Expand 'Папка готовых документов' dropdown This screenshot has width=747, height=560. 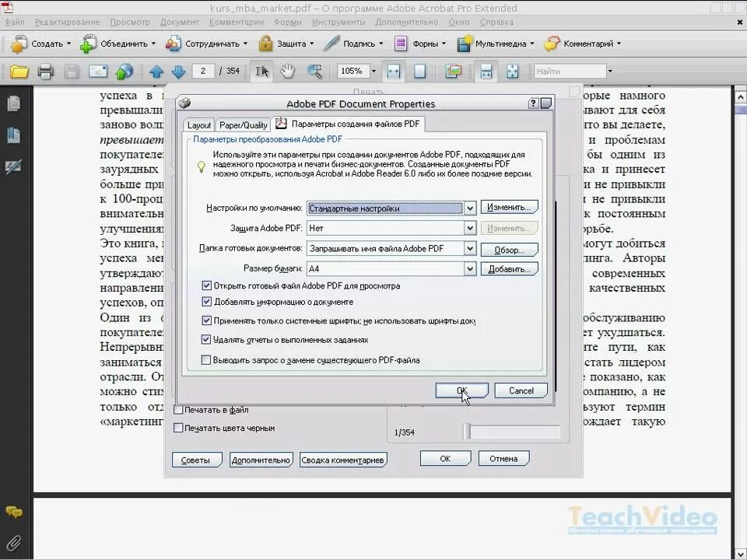[470, 248]
